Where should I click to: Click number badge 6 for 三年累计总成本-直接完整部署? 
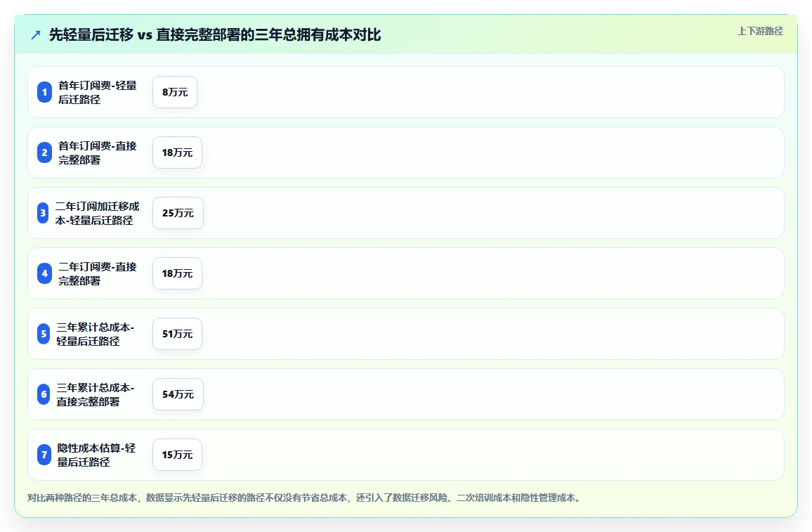[x=44, y=394]
